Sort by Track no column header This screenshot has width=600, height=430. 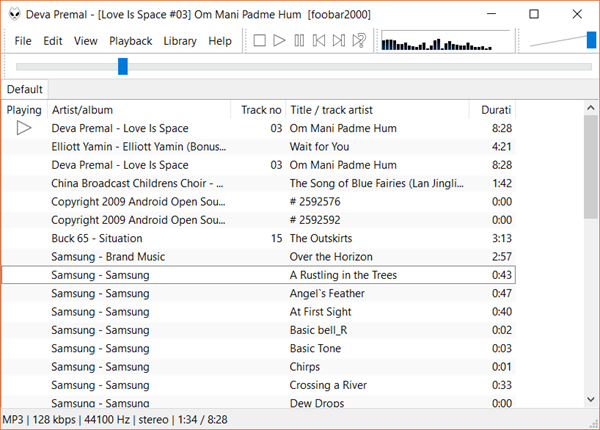click(258, 110)
